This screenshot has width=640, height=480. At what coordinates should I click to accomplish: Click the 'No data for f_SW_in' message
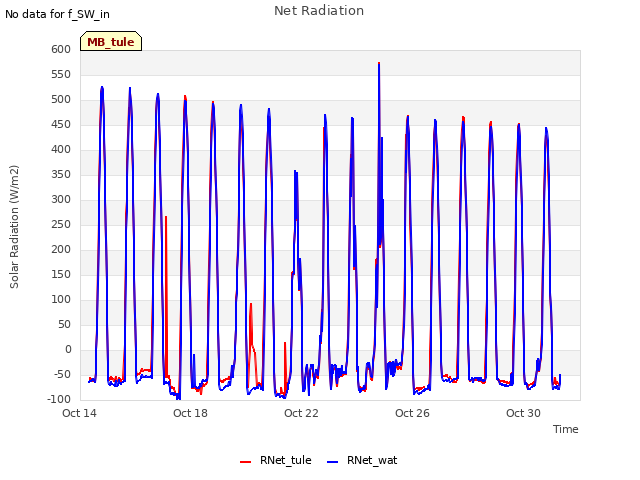point(57,14)
